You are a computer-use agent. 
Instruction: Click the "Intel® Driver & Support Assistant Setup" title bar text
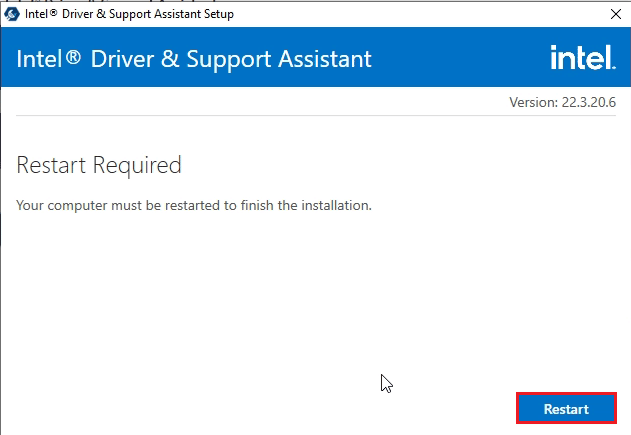[129, 14]
